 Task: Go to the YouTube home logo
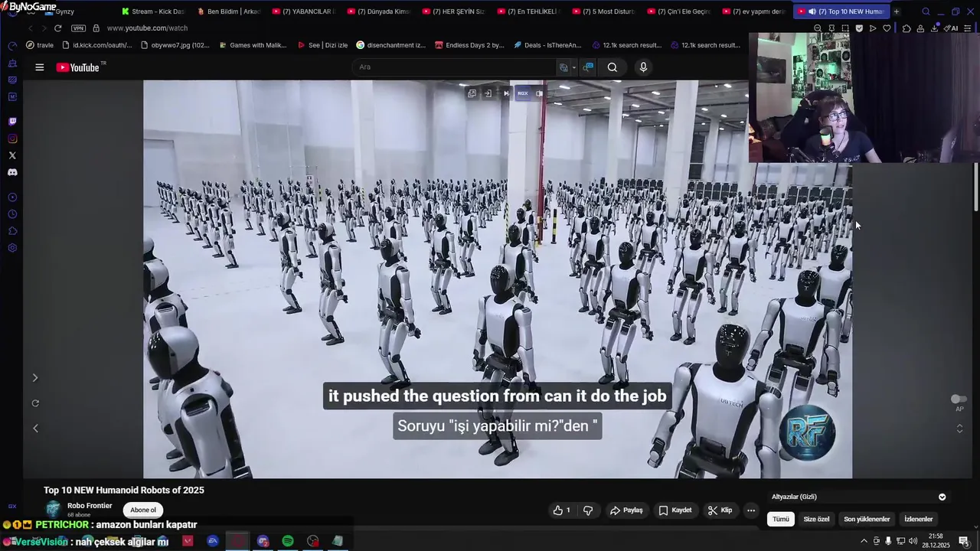coord(77,67)
